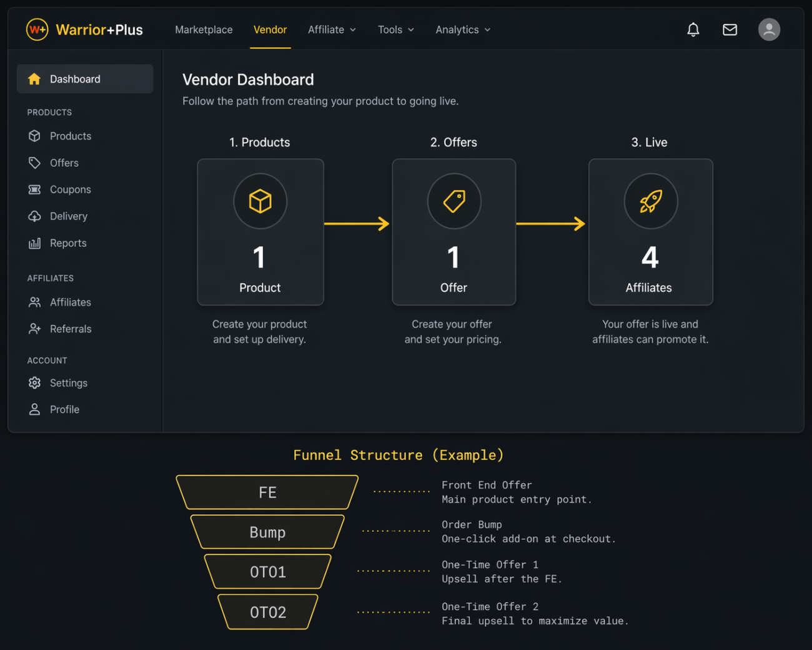Click the rocket icon in Live card
Viewport: 812px width, 650px height.
pyautogui.click(x=650, y=201)
